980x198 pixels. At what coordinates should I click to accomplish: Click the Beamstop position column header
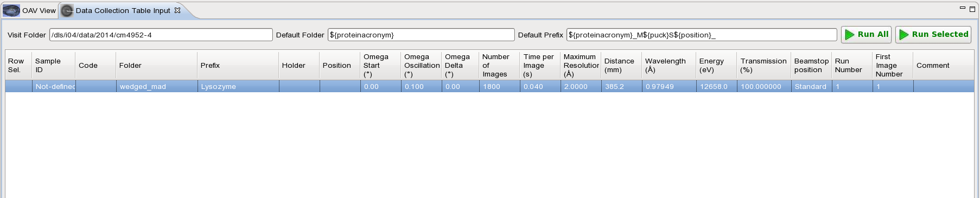pyautogui.click(x=812, y=66)
